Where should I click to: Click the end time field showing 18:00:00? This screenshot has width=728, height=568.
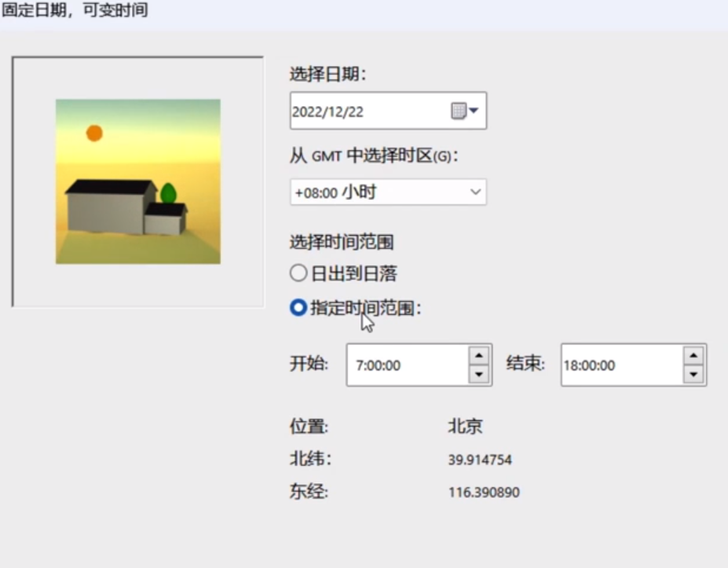coord(613,365)
